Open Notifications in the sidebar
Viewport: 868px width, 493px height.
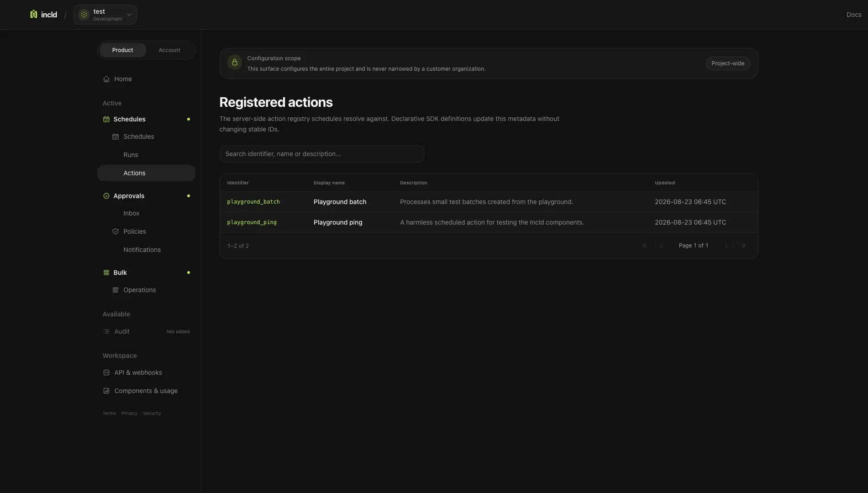point(146,250)
